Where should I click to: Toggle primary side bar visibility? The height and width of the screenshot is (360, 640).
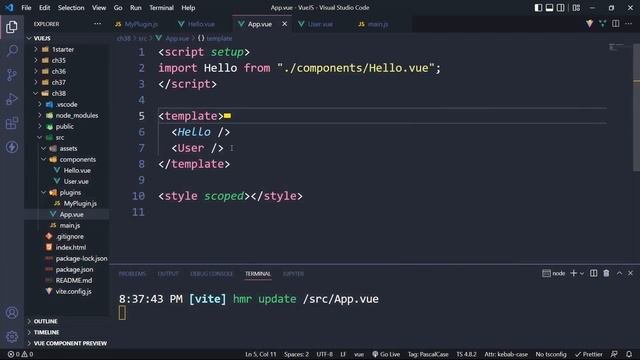click(x=538, y=8)
